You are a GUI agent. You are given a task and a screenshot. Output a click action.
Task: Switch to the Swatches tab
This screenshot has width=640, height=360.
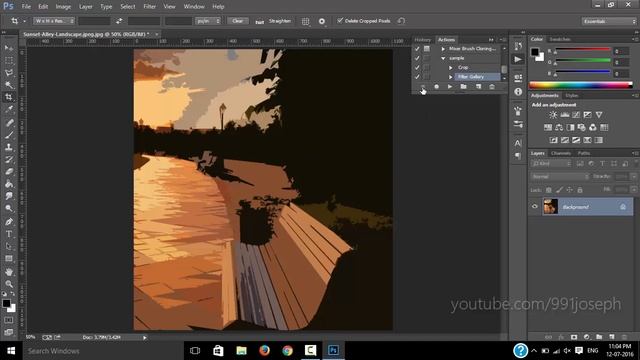click(x=560, y=39)
